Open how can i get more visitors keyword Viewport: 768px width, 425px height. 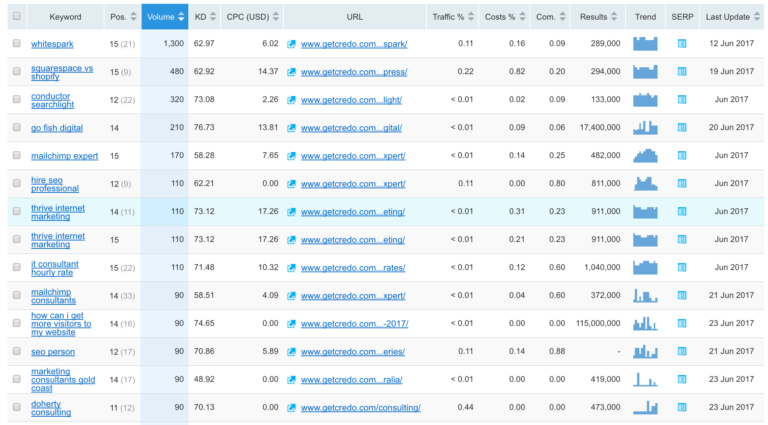pos(61,324)
